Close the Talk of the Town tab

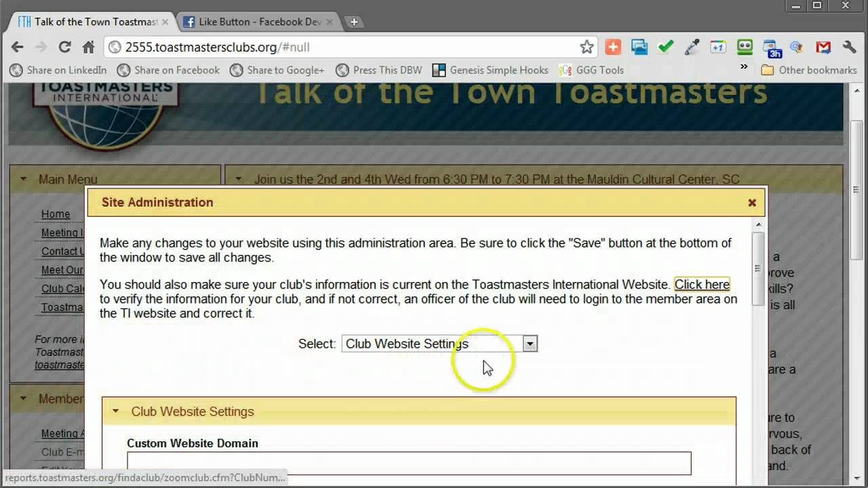coord(165,22)
